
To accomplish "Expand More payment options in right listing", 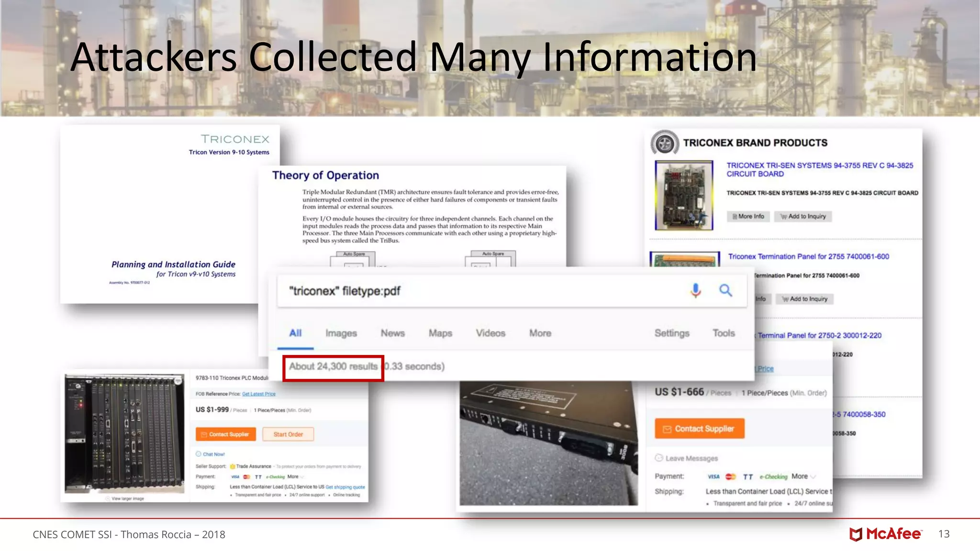I will [x=803, y=476].
